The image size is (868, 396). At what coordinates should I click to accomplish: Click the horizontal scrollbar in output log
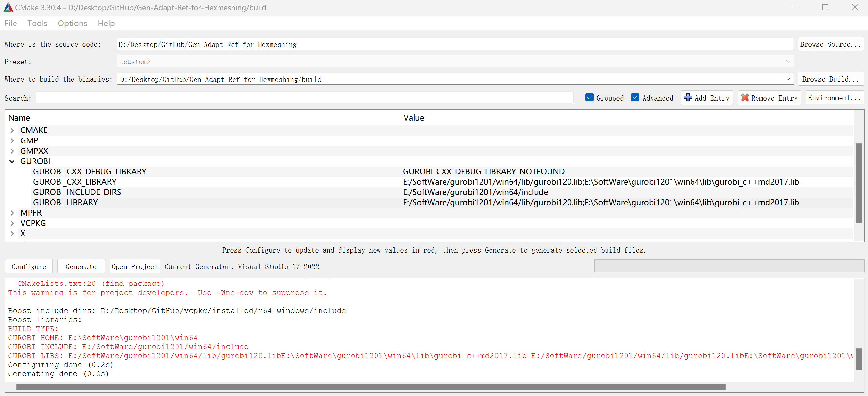371,387
